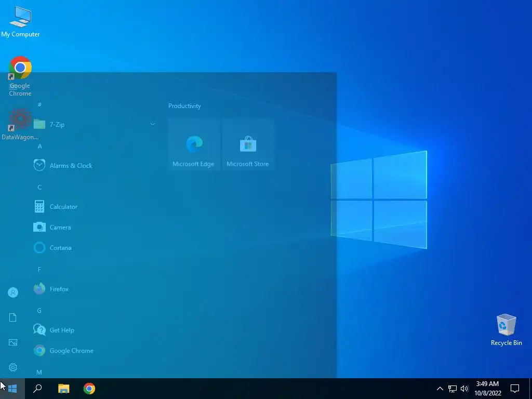Viewport: 532px width, 399px height.
Task: Open Settings gear in Start sidebar
Action: 13,367
